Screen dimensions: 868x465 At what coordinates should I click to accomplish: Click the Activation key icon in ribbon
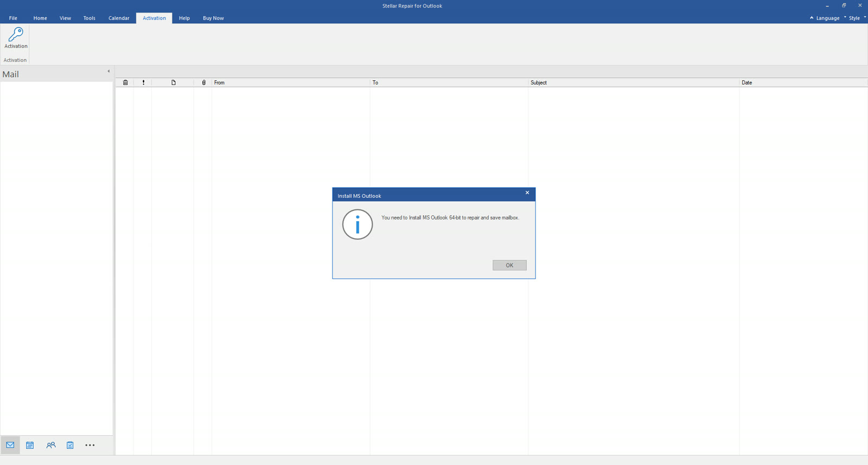pyautogui.click(x=16, y=38)
